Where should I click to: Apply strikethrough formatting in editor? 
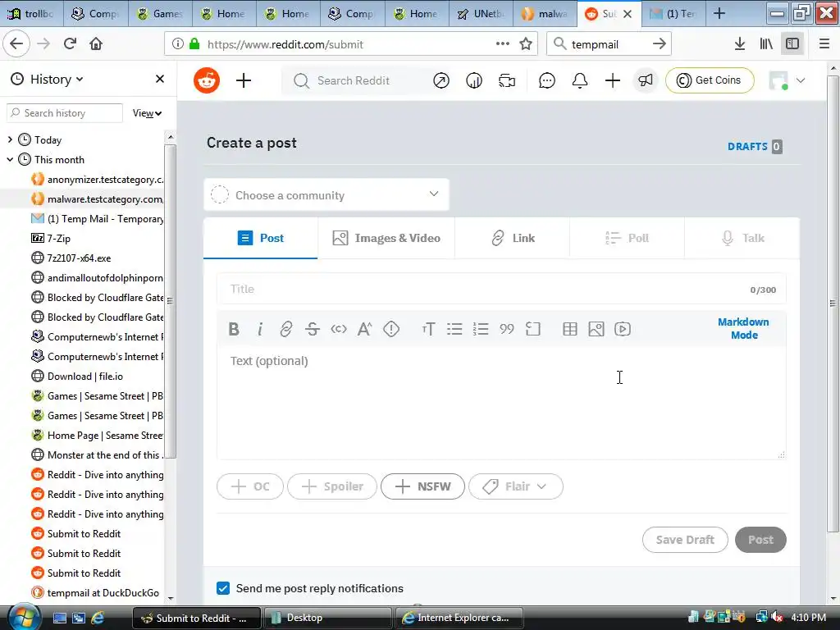pyautogui.click(x=313, y=329)
